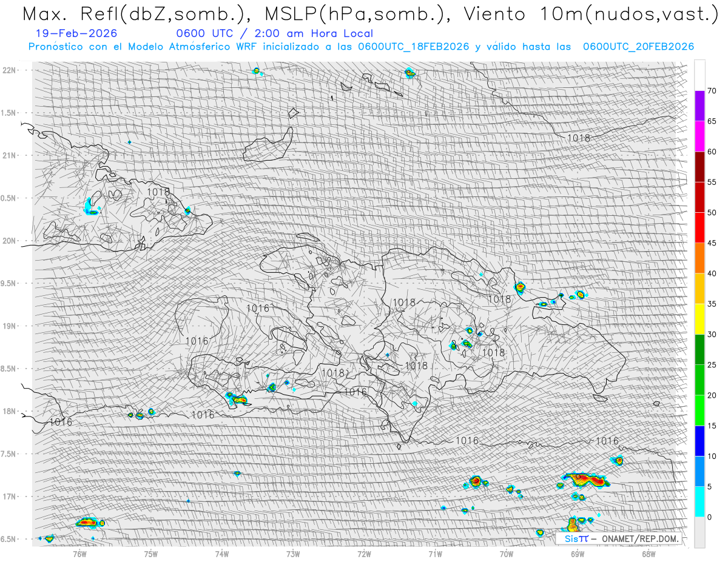
Task: Click the '0600UTC_20FEB2026' valid-until timestamp
Action: tap(638, 47)
